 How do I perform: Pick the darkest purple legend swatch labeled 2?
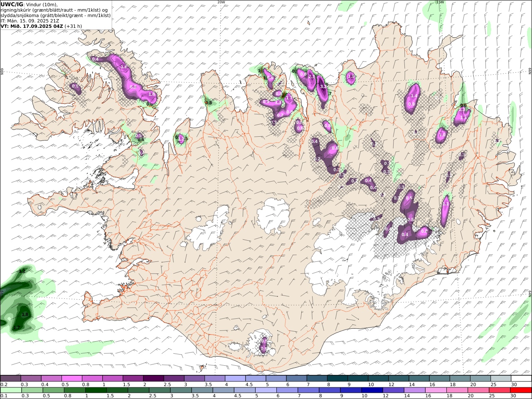pyautogui.click(x=153, y=378)
